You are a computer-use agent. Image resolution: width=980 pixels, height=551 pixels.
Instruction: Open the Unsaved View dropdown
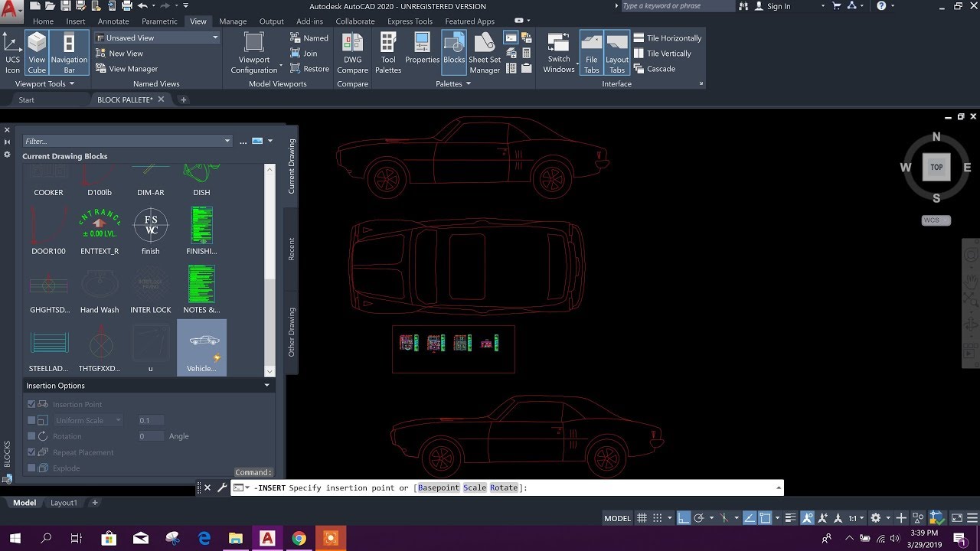point(158,37)
